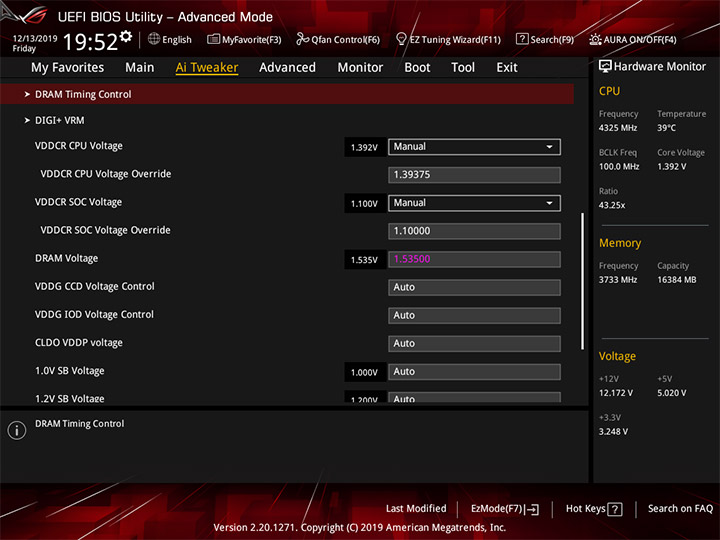Click the 12.172 V reading
Viewport: 720px width, 540px height.
tap(616, 393)
